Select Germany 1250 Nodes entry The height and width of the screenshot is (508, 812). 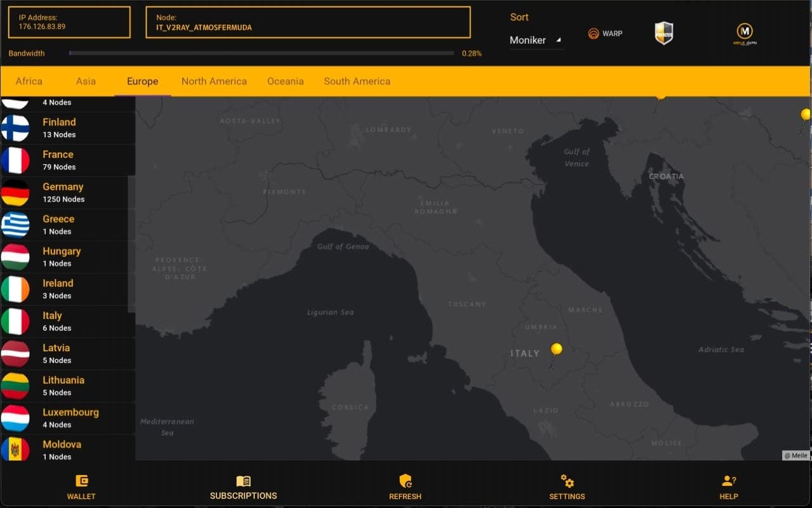point(68,193)
